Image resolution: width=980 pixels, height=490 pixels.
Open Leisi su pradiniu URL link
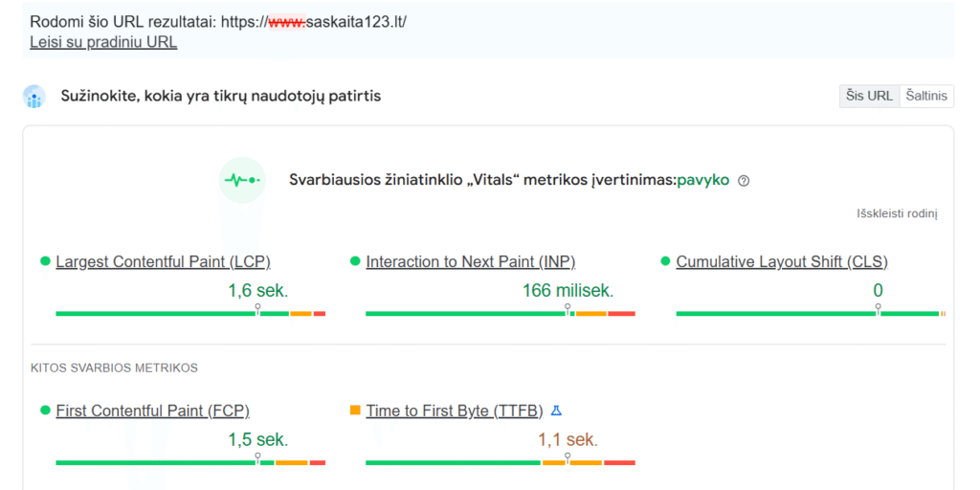tap(103, 42)
